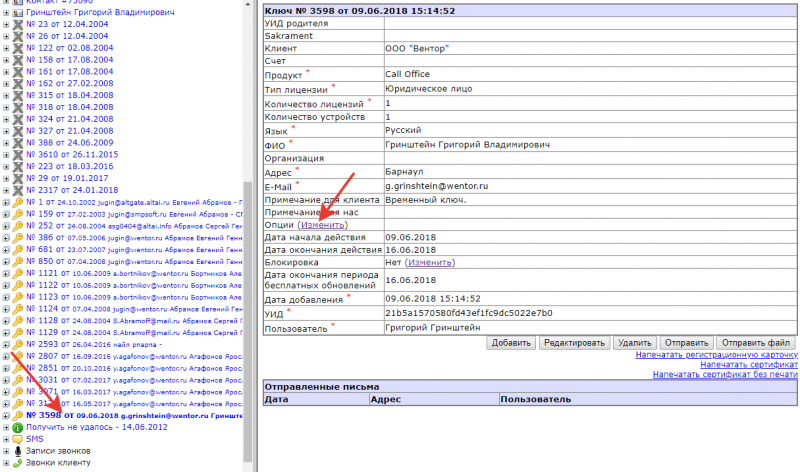Open Напечатать регистрационную карточку link
800x472 pixels.
coord(716,355)
